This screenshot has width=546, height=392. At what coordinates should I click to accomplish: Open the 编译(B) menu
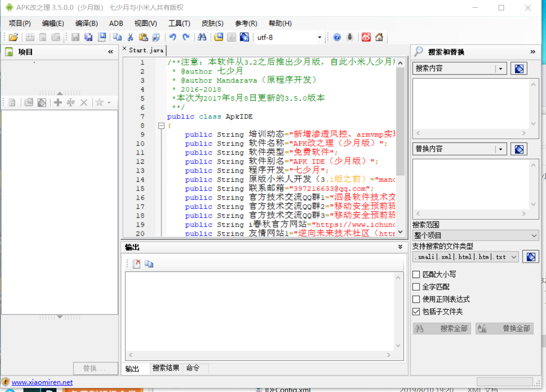tap(86, 23)
